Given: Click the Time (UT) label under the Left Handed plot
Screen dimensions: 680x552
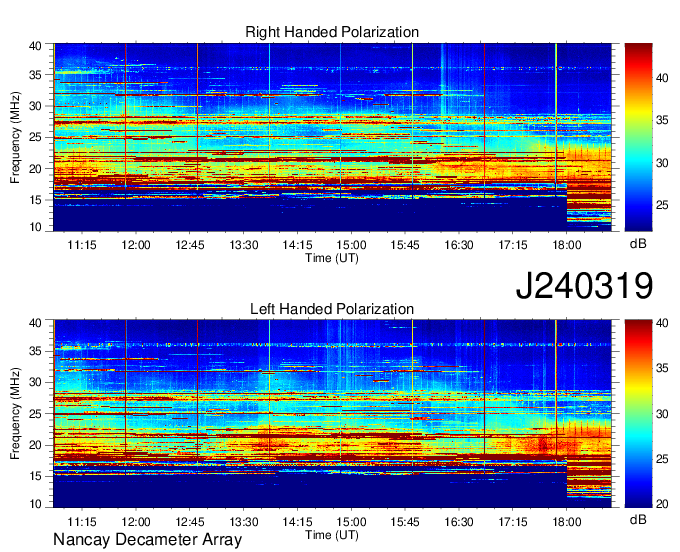Looking at the screenshot, I should pyautogui.click(x=332, y=535).
